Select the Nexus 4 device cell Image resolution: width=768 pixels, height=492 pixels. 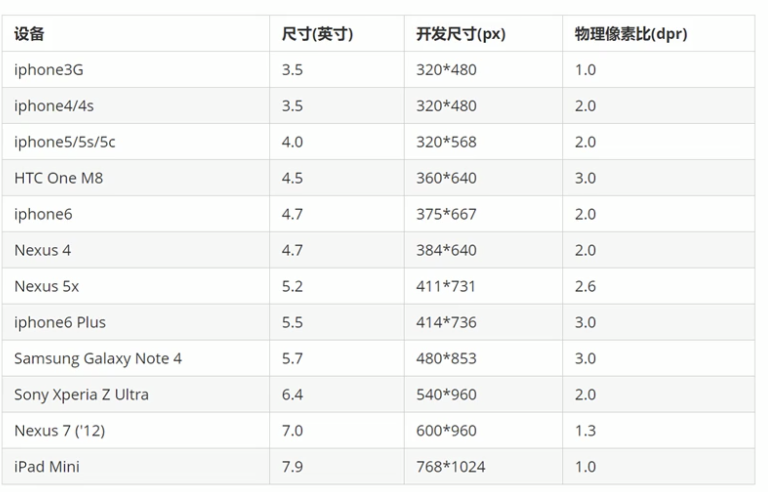coord(42,250)
